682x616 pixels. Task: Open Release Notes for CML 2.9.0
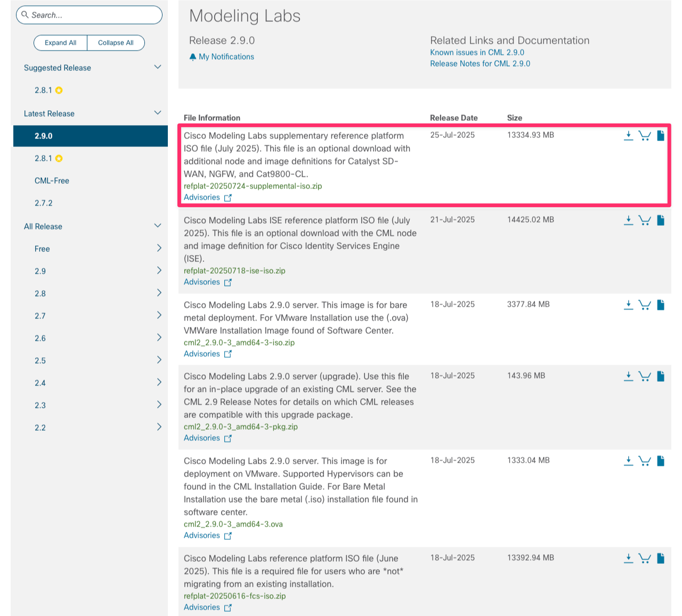pyautogui.click(x=480, y=64)
